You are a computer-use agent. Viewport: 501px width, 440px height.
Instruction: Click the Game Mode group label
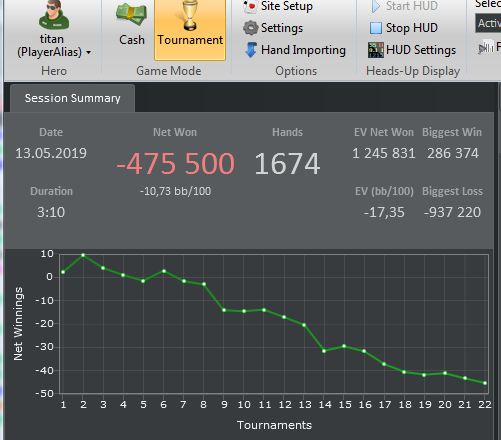(169, 71)
